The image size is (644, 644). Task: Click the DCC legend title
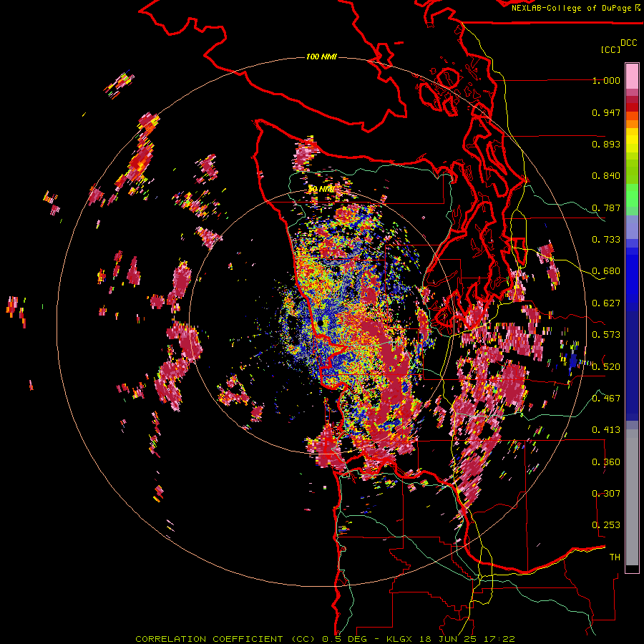coord(629,43)
